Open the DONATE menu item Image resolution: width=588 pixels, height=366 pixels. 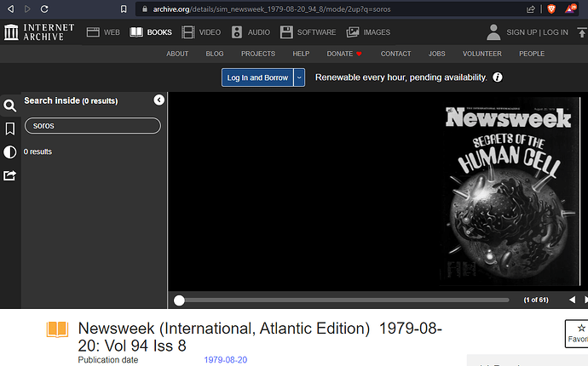[x=344, y=54]
